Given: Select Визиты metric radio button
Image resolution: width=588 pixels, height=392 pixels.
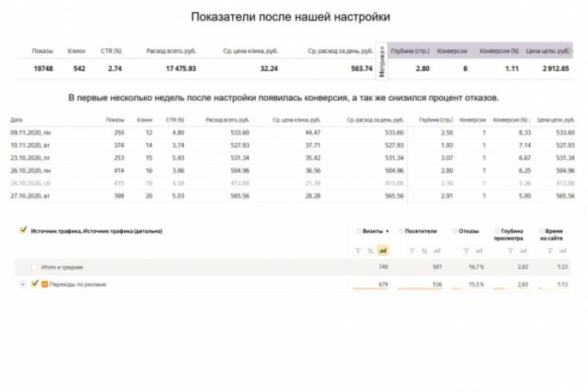Looking at the screenshot, I should click(x=359, y=231).
